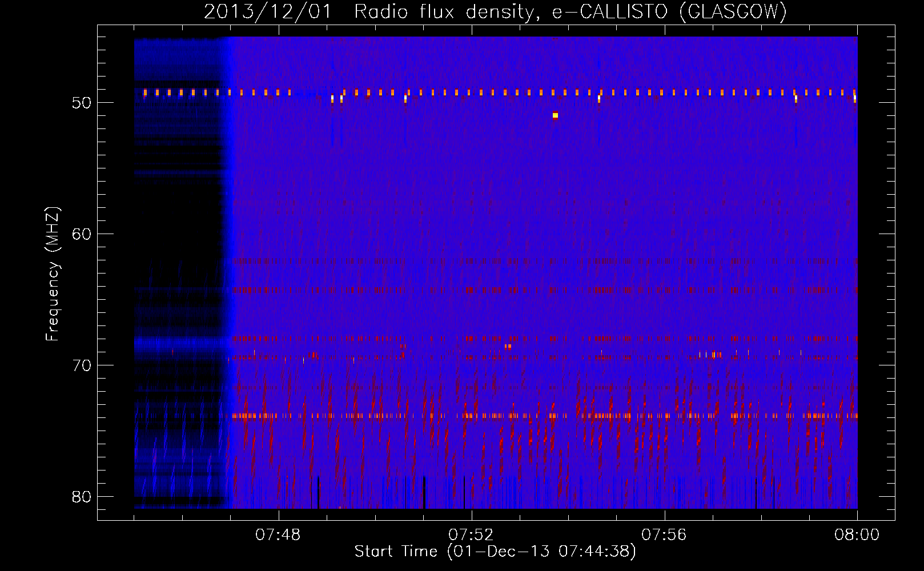This screenshot has height=571, width=924.
Task: Click the 60 frequency tick label
Action: (82, 234)
